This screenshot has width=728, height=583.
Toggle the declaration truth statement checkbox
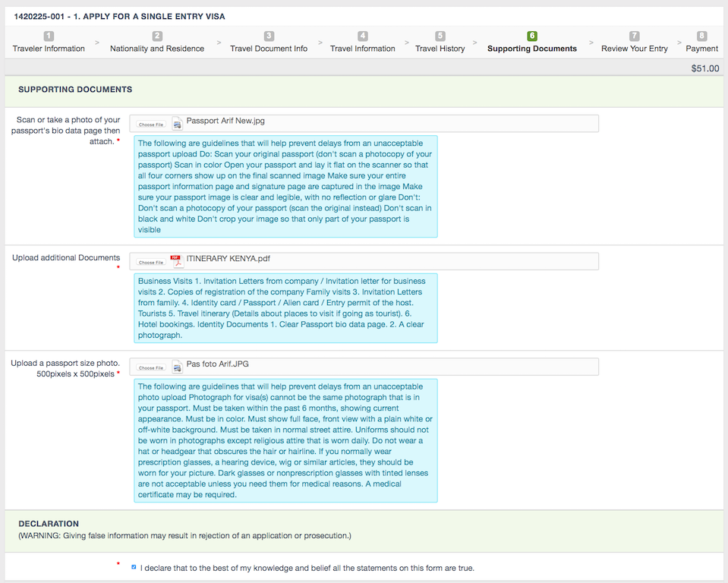134,567
